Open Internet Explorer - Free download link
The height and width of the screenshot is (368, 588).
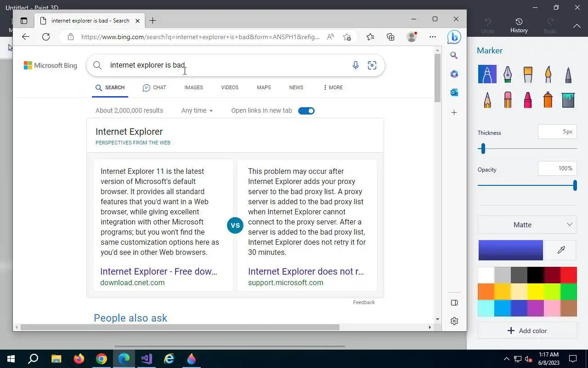158,271
